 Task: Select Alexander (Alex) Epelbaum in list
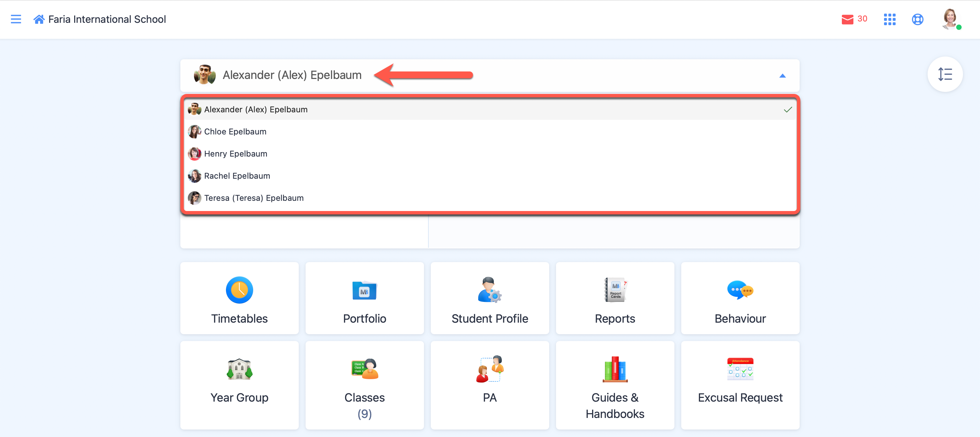490,110
